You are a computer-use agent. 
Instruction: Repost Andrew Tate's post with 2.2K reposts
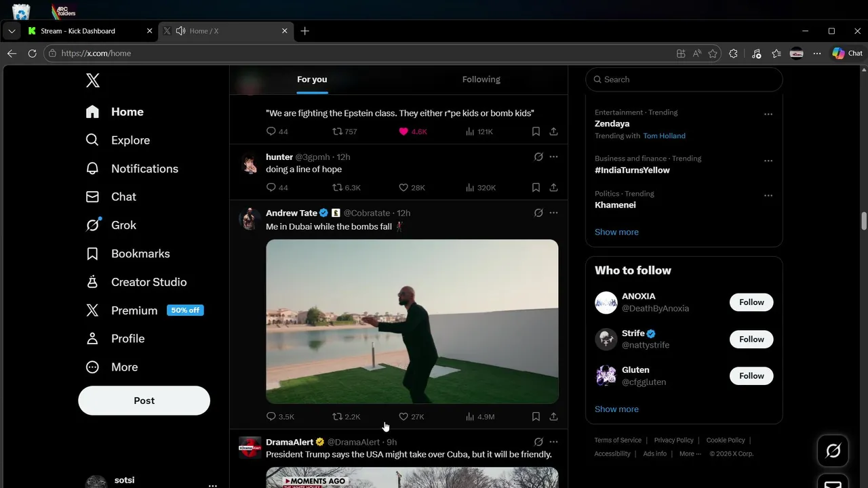(346, 417)
